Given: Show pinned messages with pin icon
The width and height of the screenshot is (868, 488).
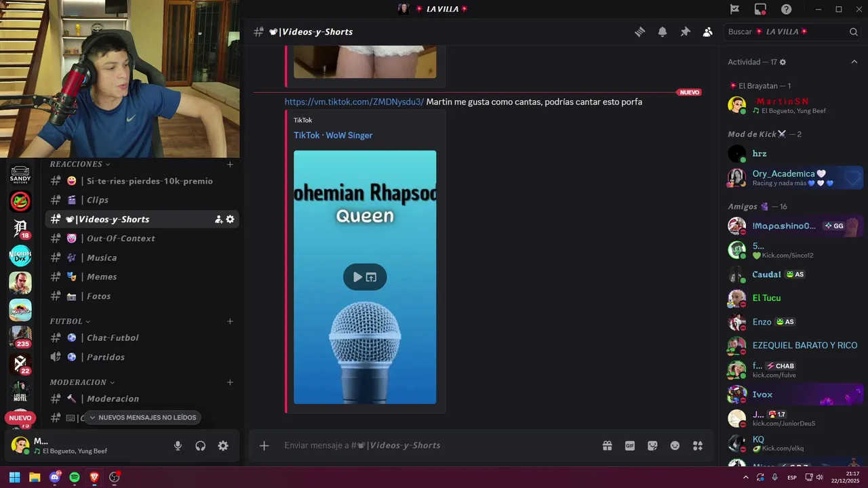Looking at the screenshot, I should pos(685,32).
